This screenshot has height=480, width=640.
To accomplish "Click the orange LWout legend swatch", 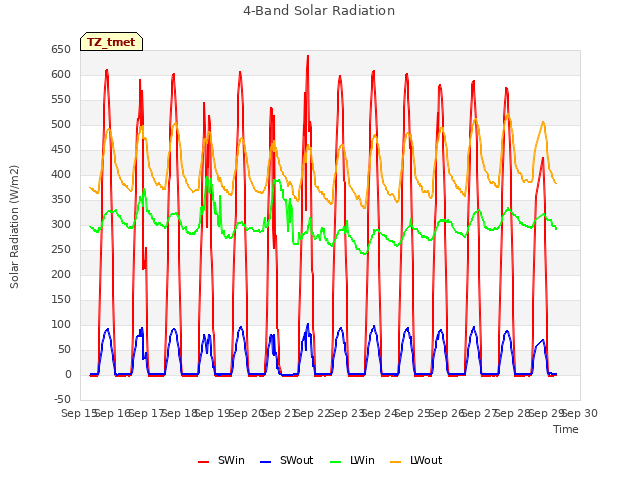I will pyautogui.click(x=396, y=462).
